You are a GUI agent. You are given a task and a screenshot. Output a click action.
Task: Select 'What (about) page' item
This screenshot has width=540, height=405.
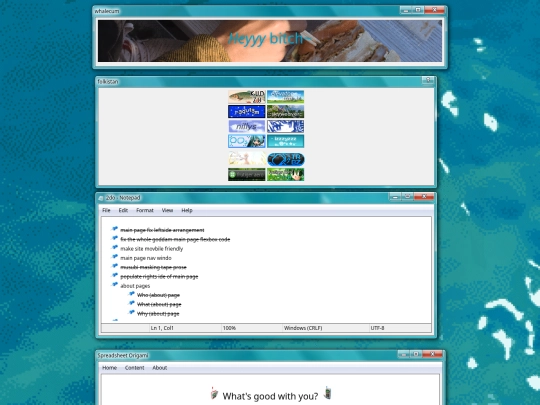coord(159,304)
